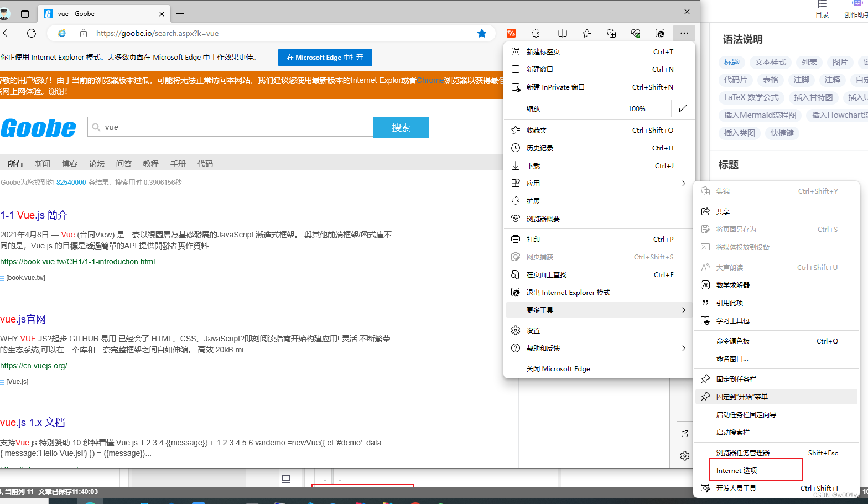
Task: Open Learning toolkit entry
Action: point(776,320)
